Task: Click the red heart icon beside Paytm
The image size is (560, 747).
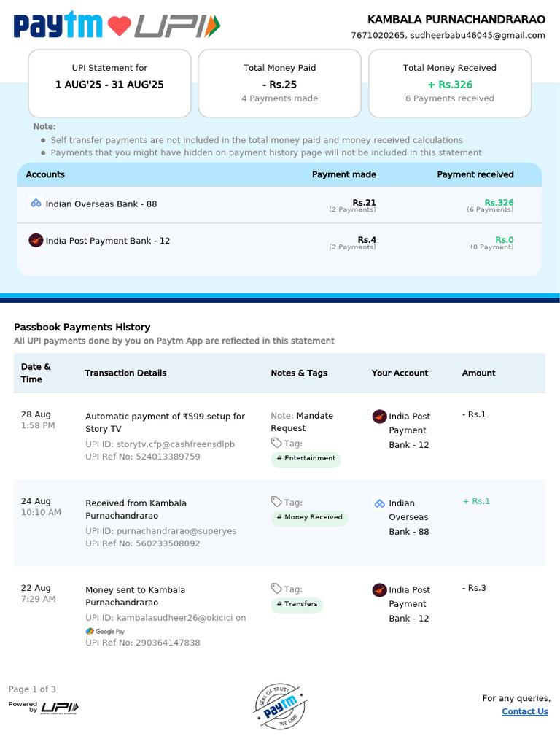Action: 119,27
